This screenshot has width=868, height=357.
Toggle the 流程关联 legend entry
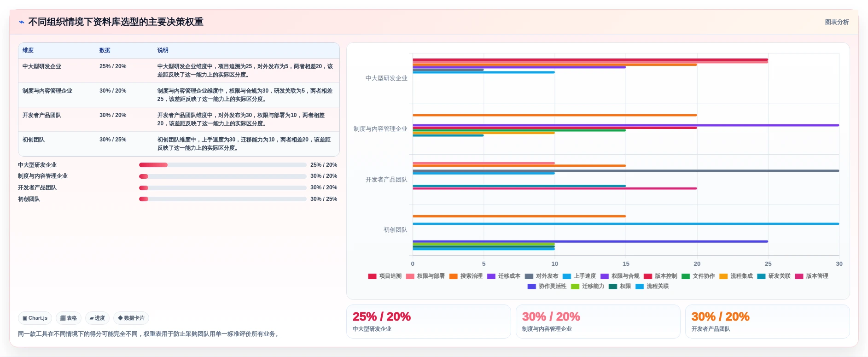(x=652, y=286)
